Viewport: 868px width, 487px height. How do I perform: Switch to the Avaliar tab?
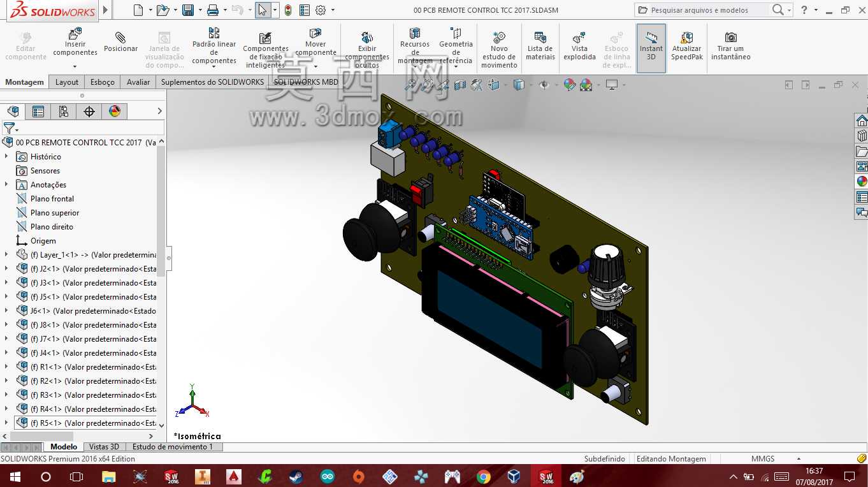(138, 82)
